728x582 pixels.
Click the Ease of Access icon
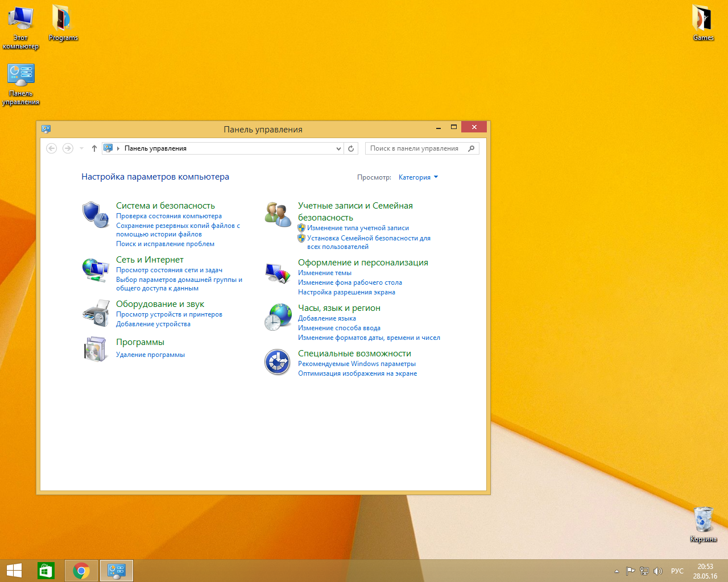tap(278, 362)
